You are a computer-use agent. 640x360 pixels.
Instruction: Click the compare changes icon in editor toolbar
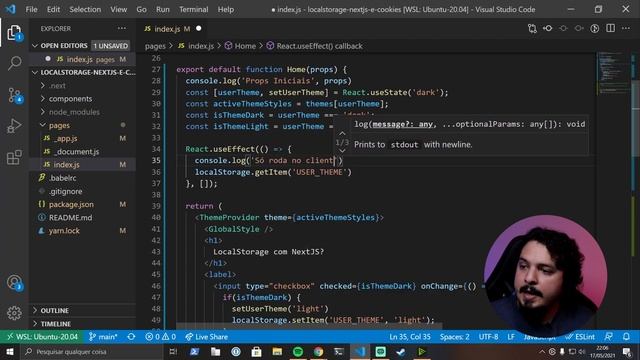pos(532,29)
